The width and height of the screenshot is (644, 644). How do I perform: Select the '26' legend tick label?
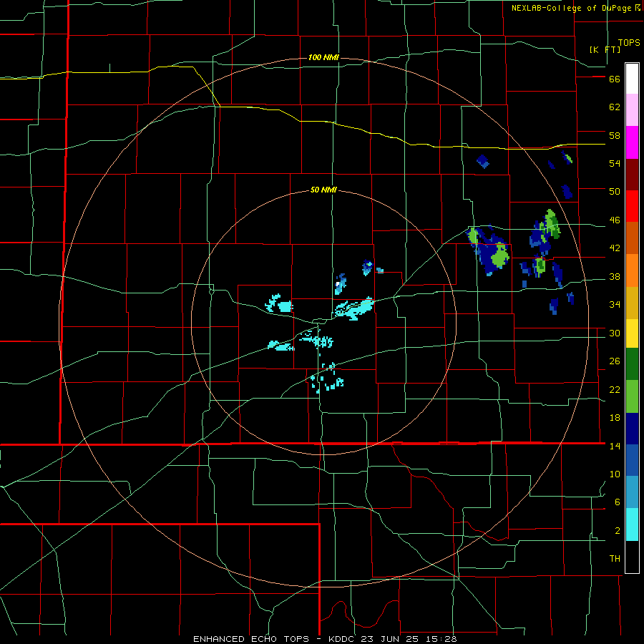615,361
